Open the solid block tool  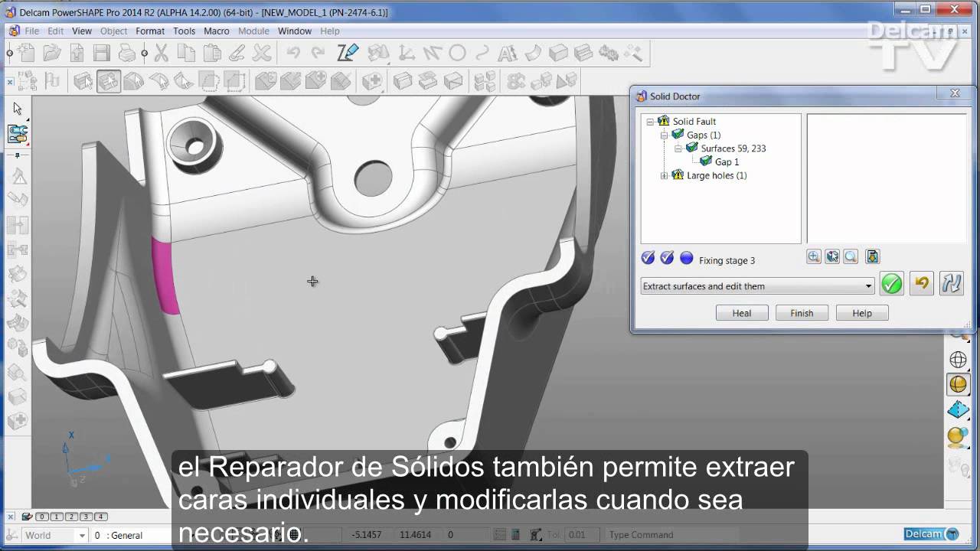(x=558, y=53)
